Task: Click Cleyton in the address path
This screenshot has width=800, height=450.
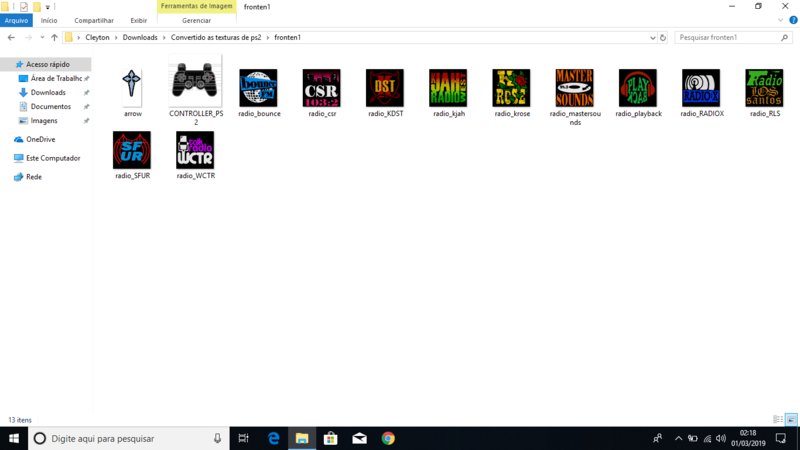Action: tap(97, 37)
